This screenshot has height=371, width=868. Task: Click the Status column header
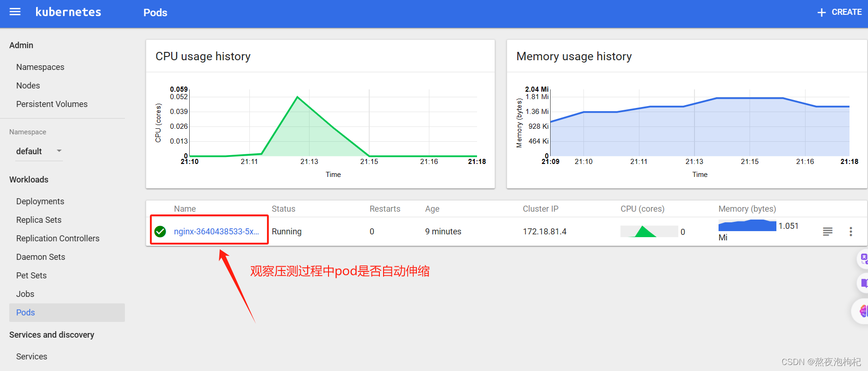[284, 209]
